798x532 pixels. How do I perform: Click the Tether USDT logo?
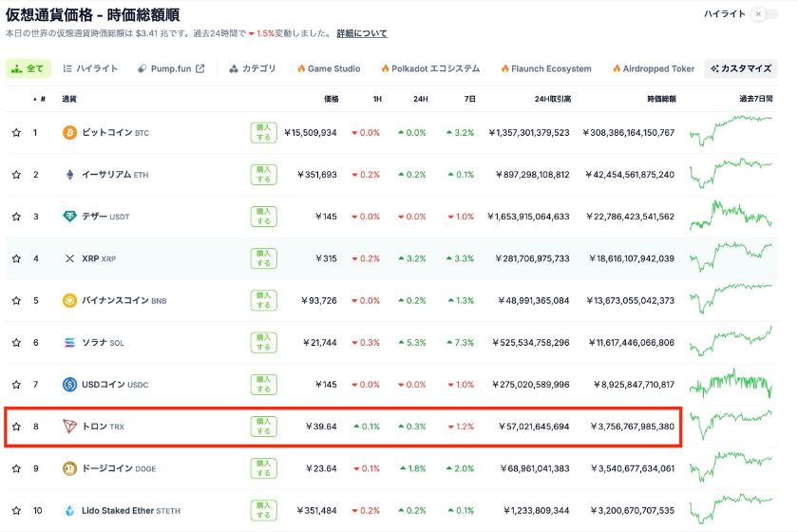pyautogui.click(x=69, y=217)
